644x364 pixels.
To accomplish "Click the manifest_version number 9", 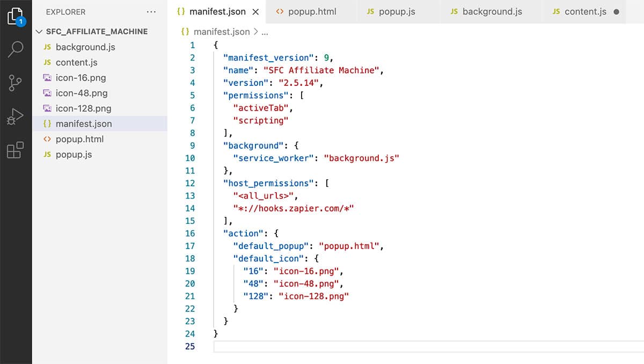I will (x=327, y=57).
